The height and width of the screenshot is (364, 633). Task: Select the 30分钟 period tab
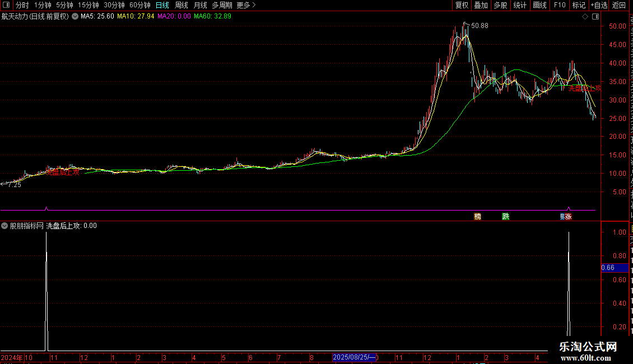click(x=114, y=5)
